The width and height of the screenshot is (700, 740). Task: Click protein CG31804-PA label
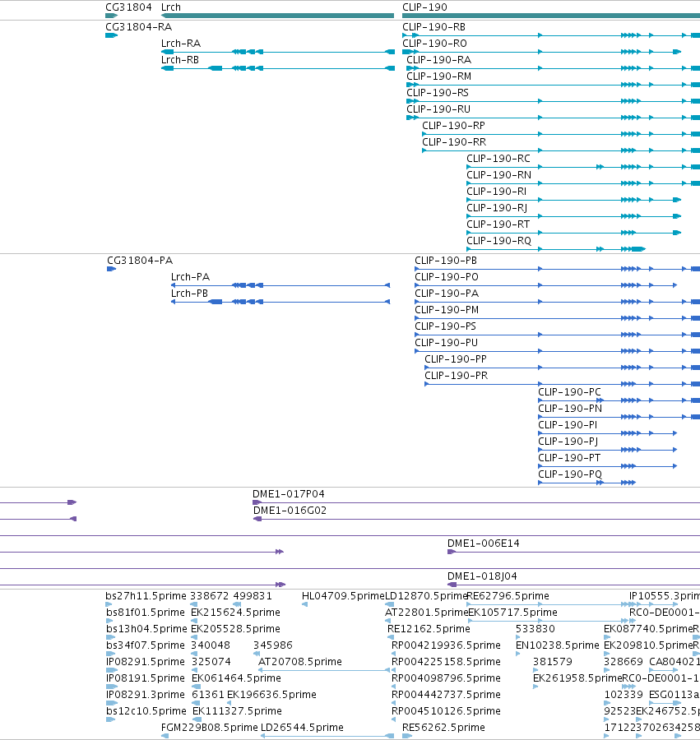click(140, 261)
